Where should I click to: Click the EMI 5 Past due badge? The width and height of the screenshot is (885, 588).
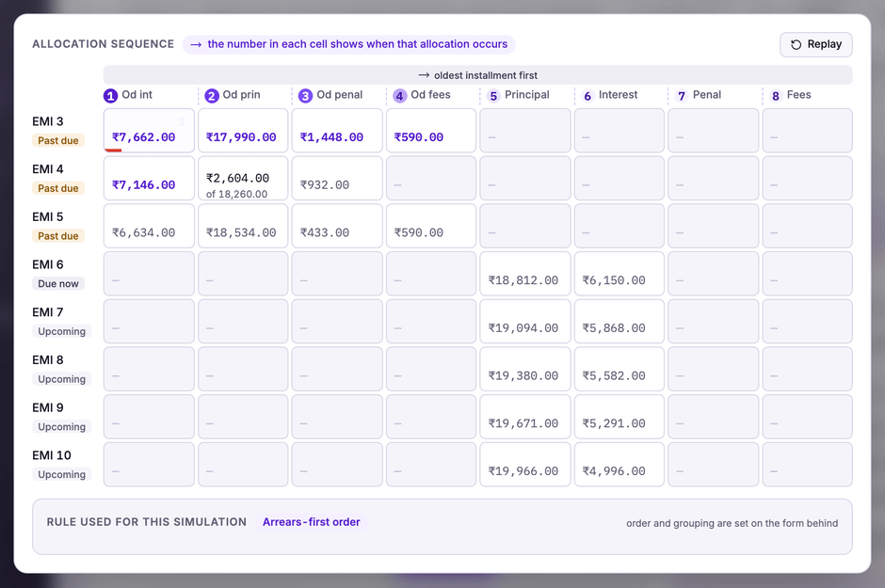(x=58, y=235)
